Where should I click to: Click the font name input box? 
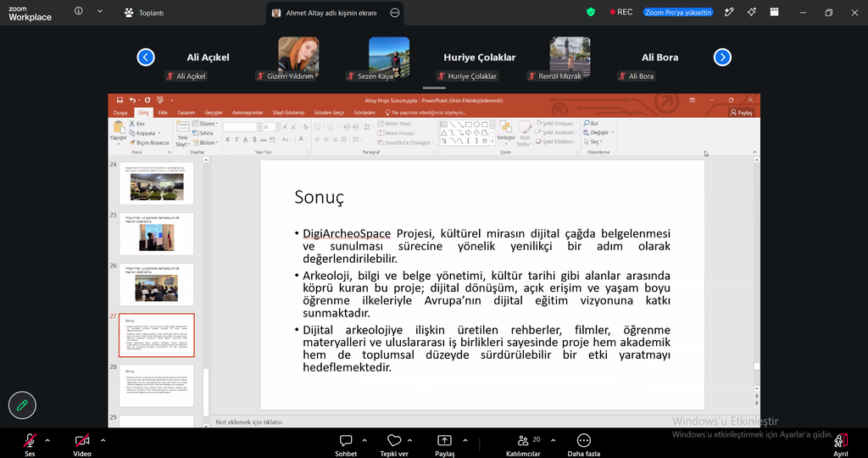(x=242, y=127)
